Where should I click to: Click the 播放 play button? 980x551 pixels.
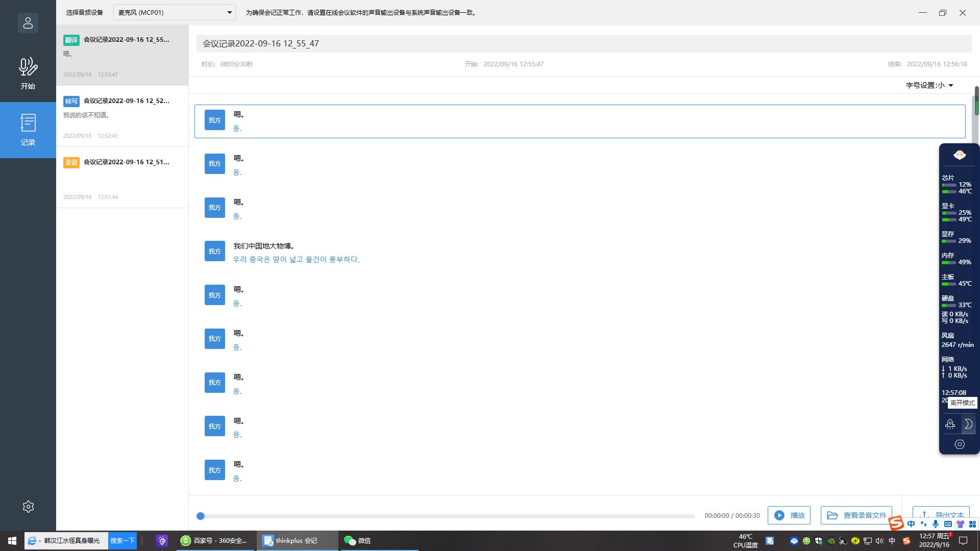click(x=789, y=515)
